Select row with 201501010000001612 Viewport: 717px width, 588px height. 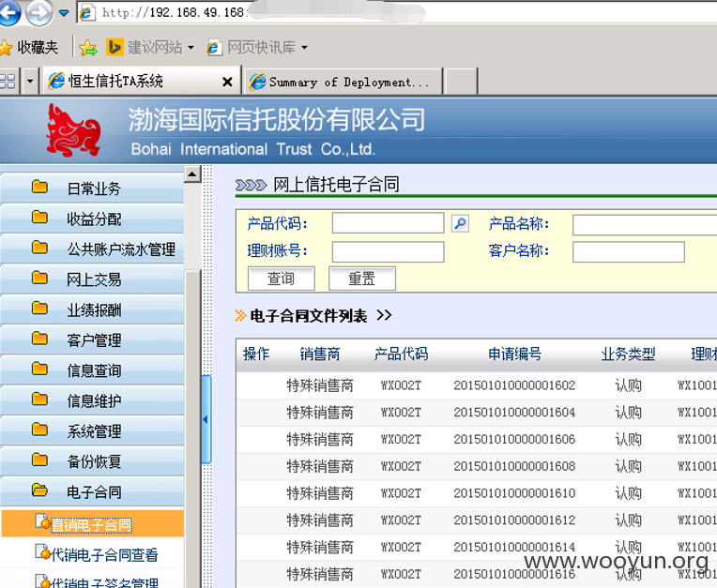coord(477,520)
